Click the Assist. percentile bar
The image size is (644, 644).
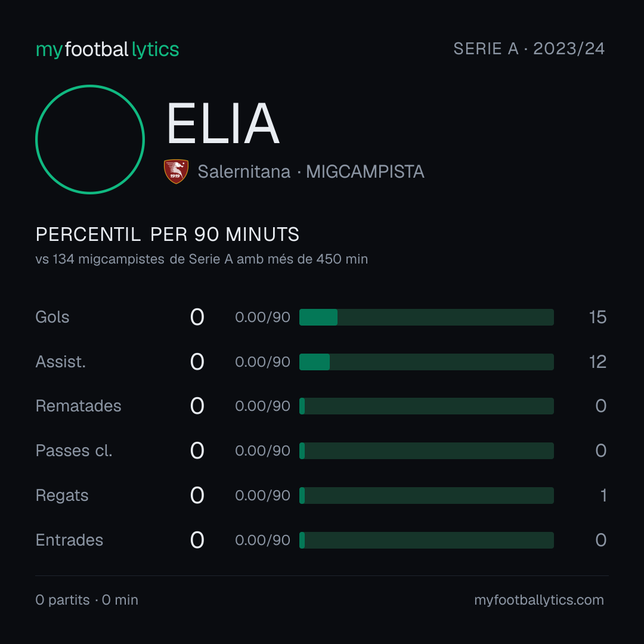click(426, 362)
